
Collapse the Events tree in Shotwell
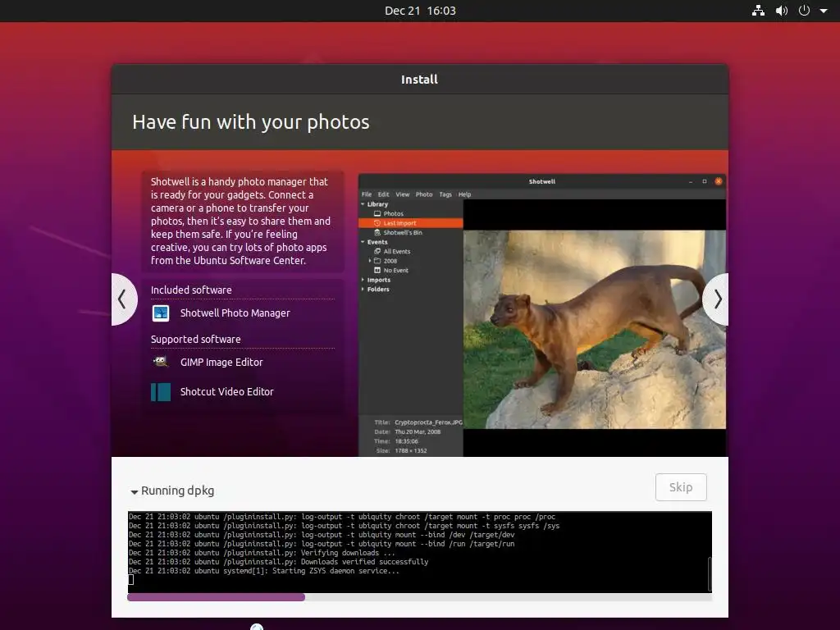tap(363, 242)
